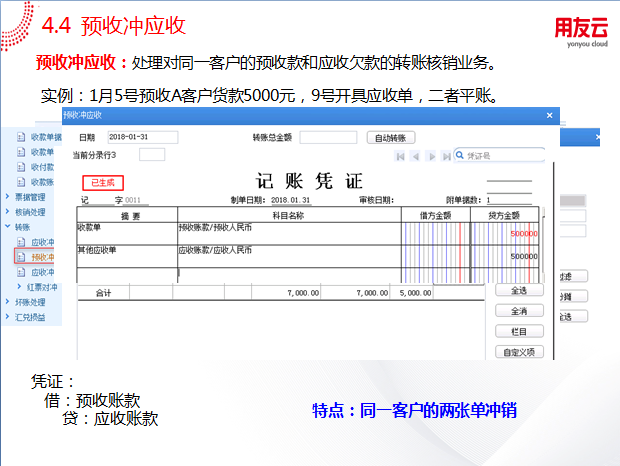620x466 pixels.
Task: Click the 摘要 column header
Action: [x=127, y=215]
